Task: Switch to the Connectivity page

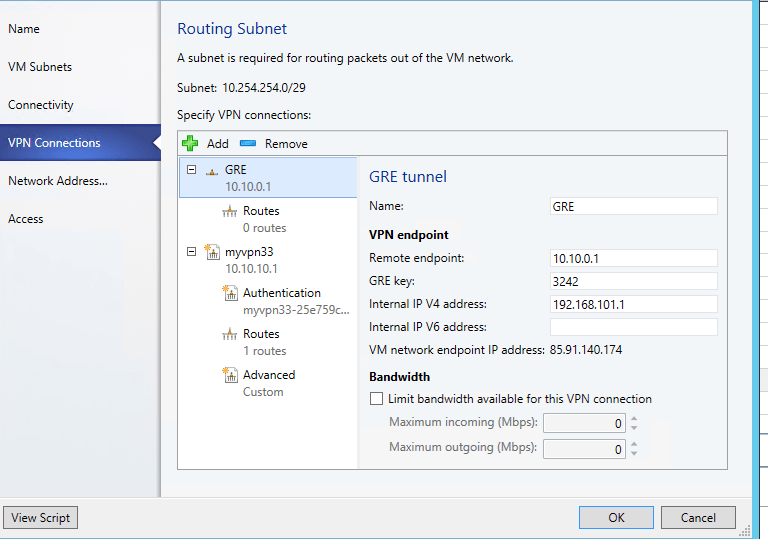Action: 41,105
